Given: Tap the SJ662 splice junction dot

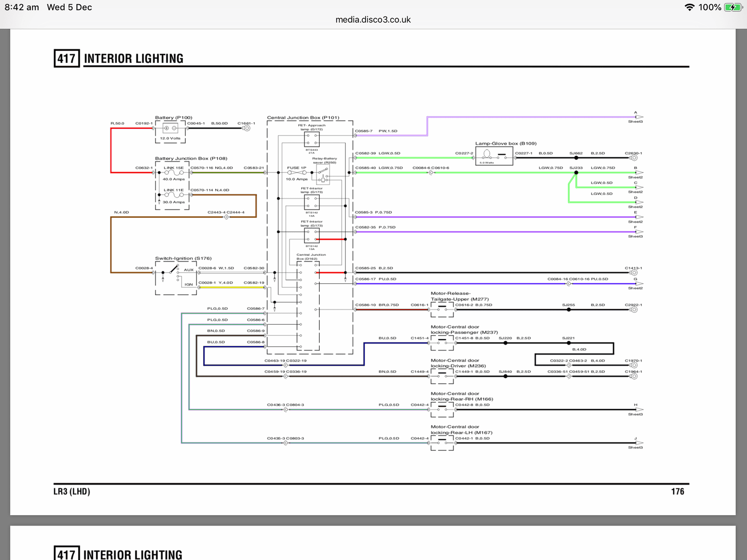Looking at the screenshot, I should click(x=576, y=158).
